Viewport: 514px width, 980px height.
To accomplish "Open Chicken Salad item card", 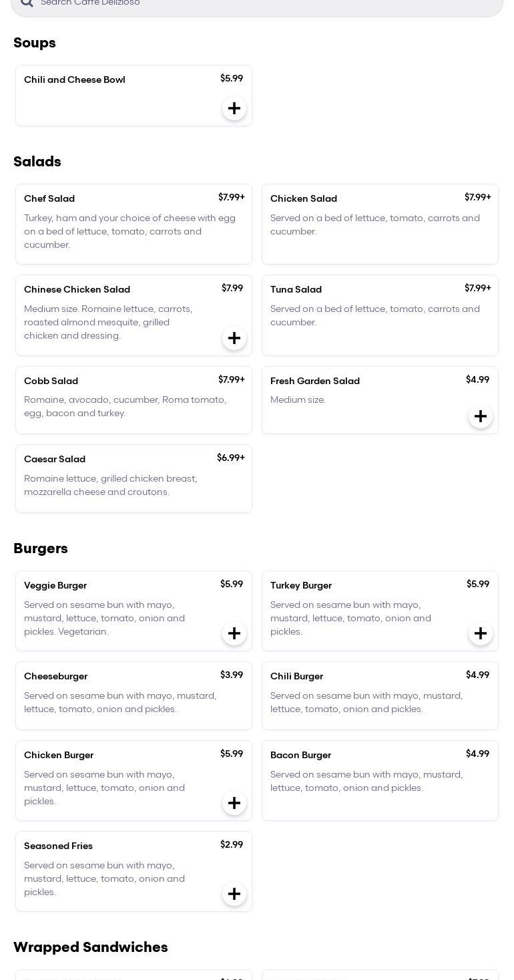I will pos(380,224).
